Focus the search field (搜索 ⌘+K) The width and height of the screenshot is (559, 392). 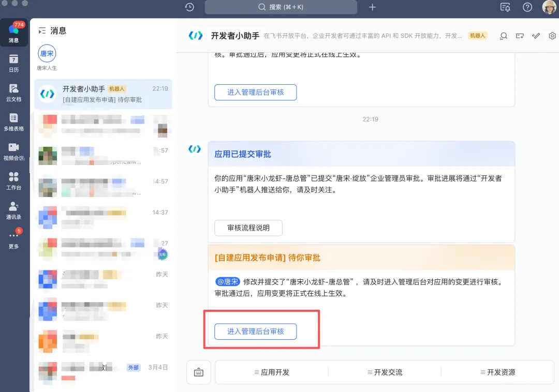(281, 7)
